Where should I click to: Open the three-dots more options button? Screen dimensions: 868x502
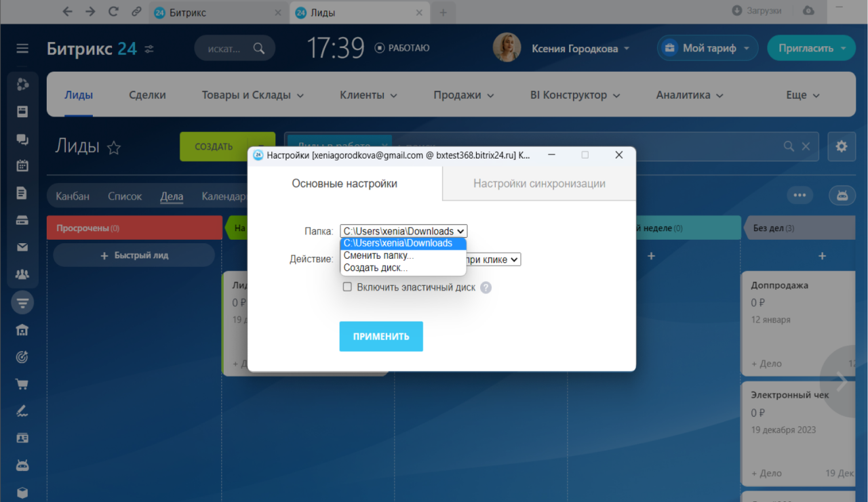pyautogui.click(x=800, y=195)
